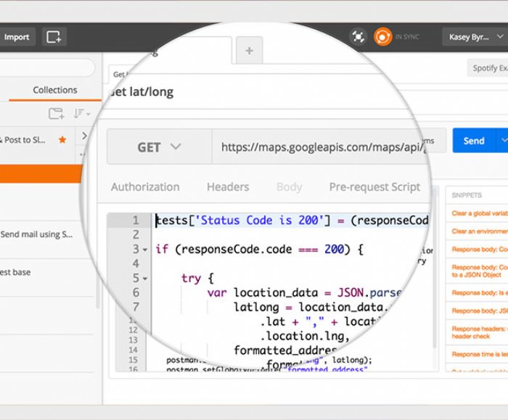Image resolution: width=508 pixels, height=420 pixels.
Task: Open the Kasey Byr... account dropdown
Action: tap(475, 36)
